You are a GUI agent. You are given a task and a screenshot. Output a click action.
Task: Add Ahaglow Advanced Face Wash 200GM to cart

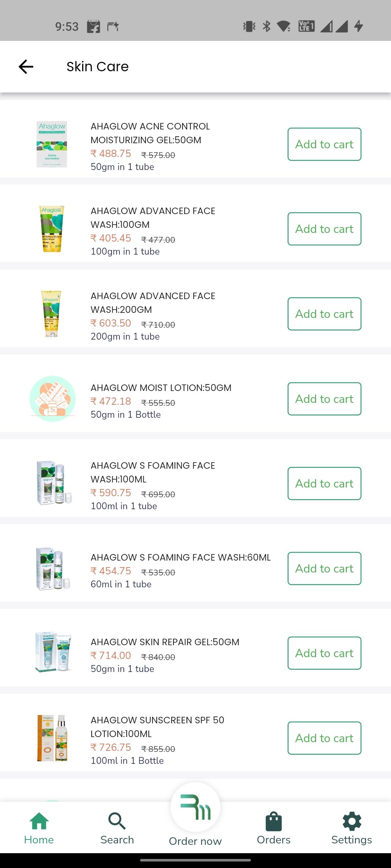coord(324,314)
